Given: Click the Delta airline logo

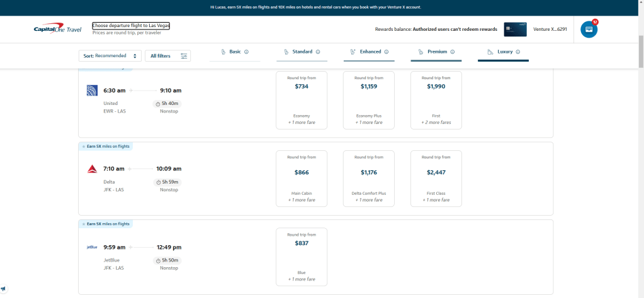Looking at the screenshot, I should [92, 168].
